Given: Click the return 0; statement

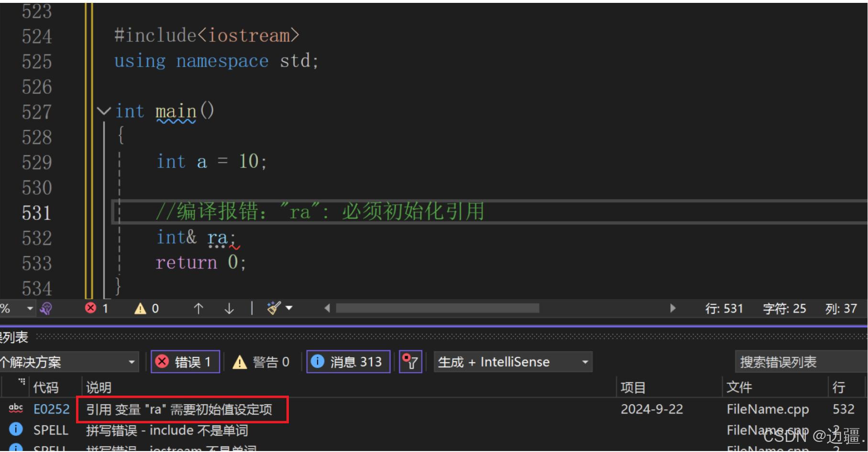Looking at the screenshot, I should [x=201, y=262].
